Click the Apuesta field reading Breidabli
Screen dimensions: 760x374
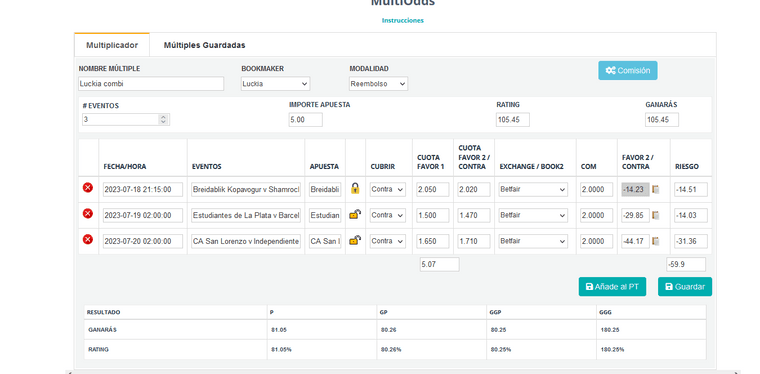[325, 189]
